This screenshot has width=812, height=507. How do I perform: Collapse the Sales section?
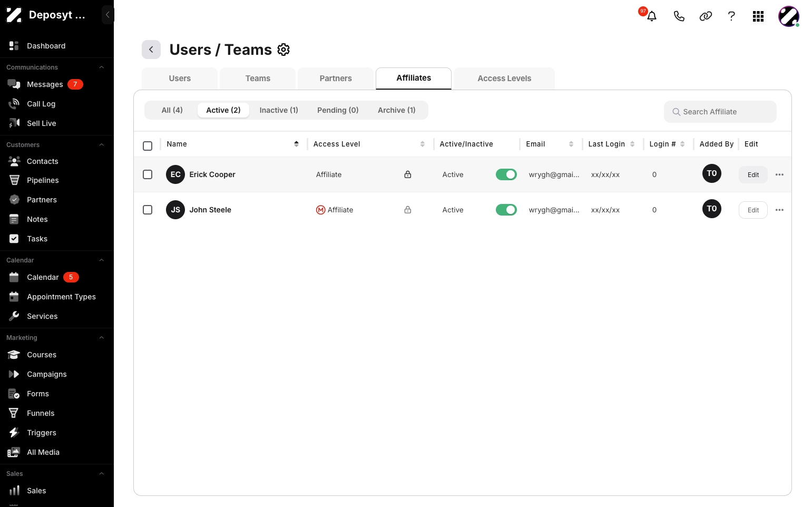point(102,474)
